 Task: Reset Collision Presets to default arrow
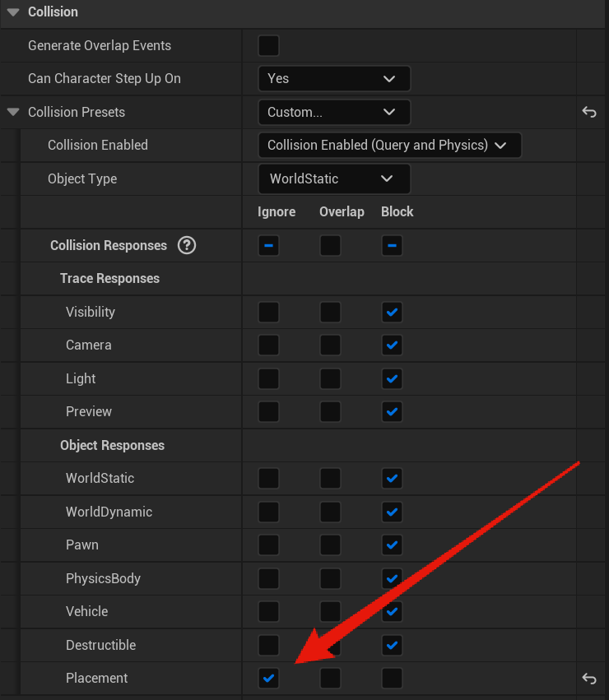[x=588, y=112]
